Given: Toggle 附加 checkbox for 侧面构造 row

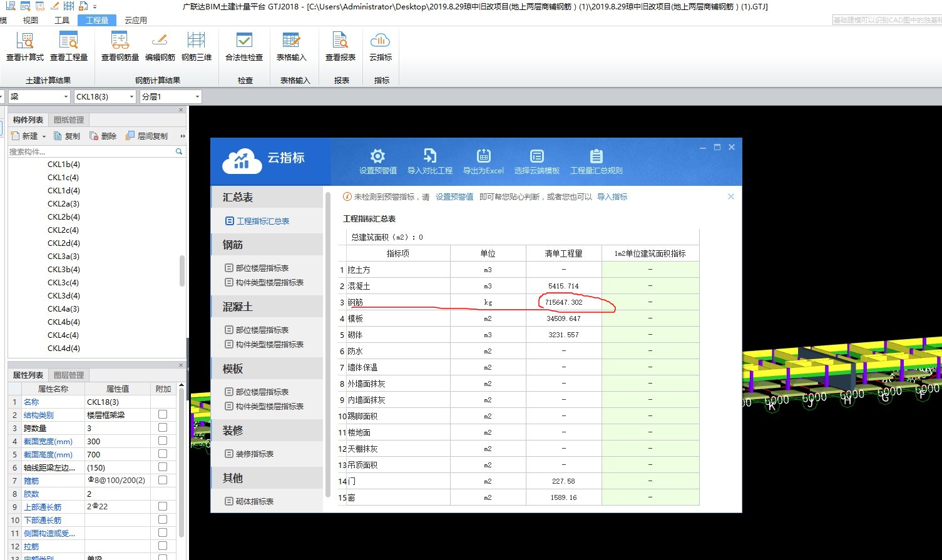Looking at the screenshot, I should [163, 532].
